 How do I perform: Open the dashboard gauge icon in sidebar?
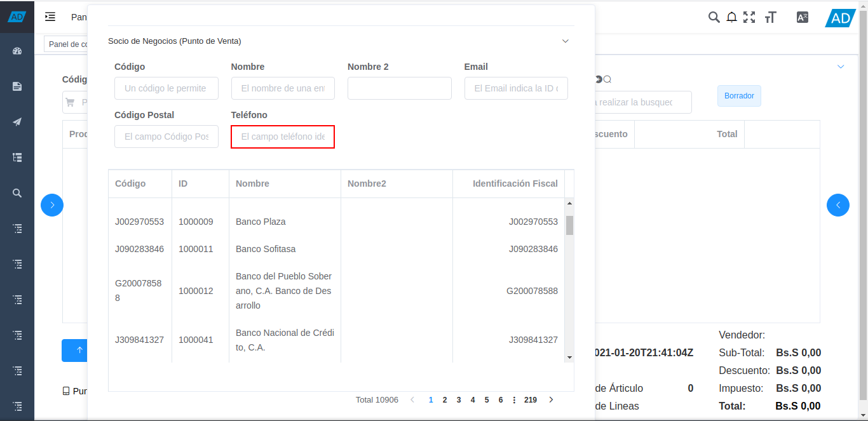click(x=17, y=51)
